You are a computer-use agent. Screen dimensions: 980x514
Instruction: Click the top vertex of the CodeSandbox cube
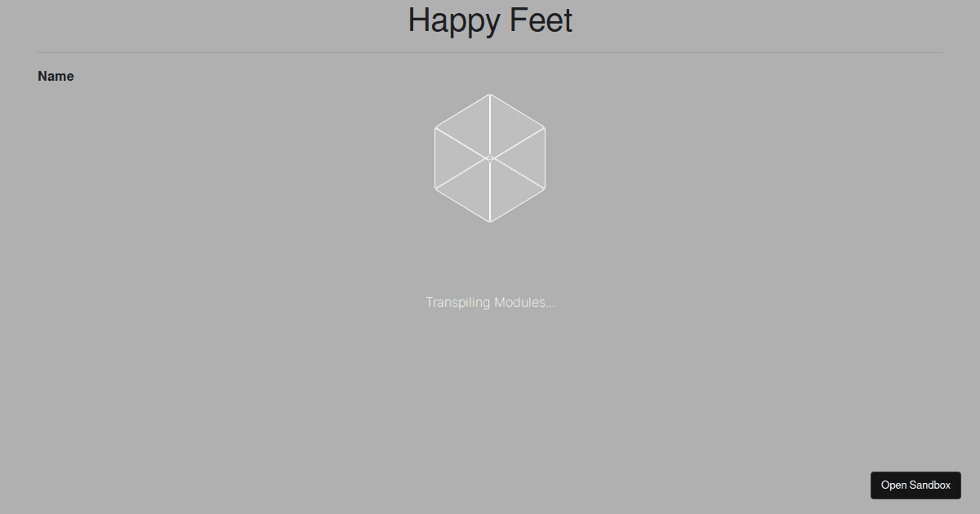point(489,95)
